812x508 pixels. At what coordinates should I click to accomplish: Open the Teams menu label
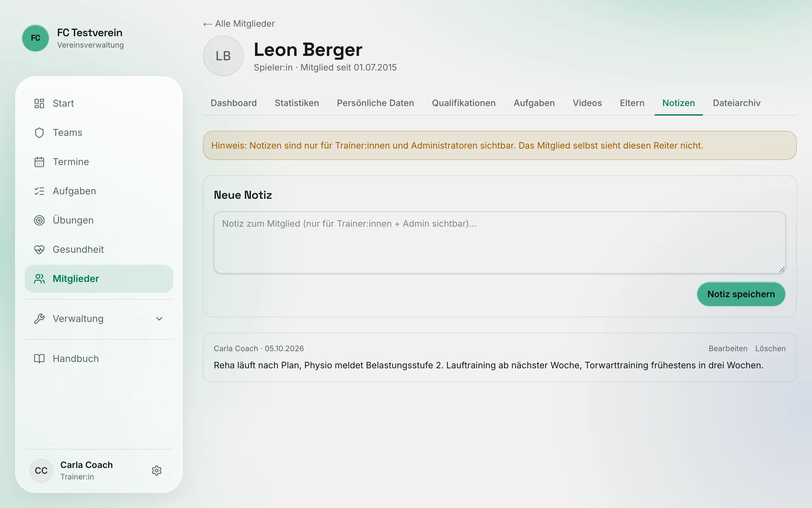point(68,133)
